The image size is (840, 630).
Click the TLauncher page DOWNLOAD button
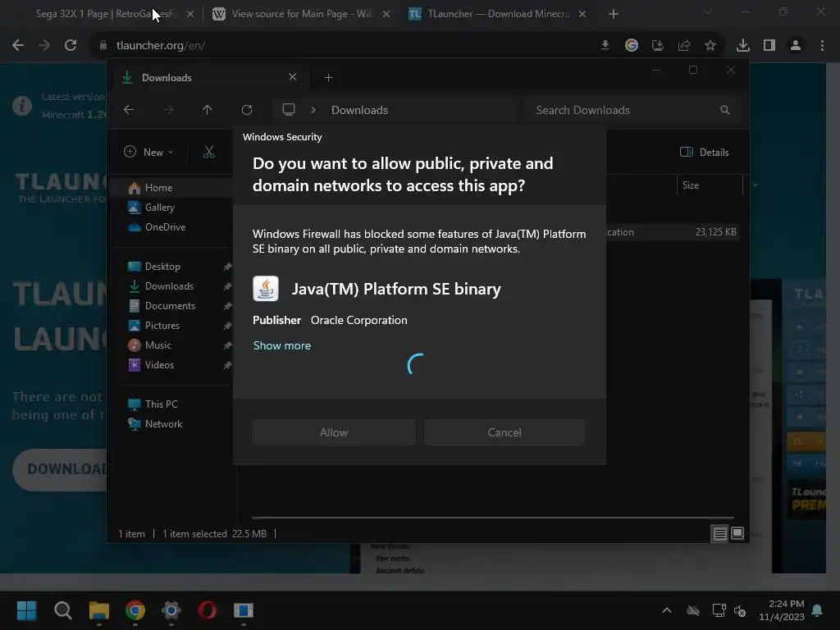click(x=60, y=469)
